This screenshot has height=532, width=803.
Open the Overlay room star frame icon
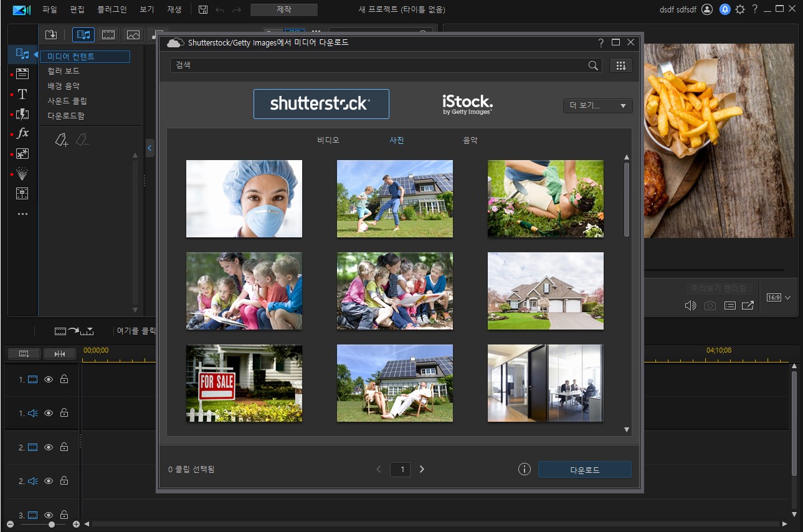click(22, 153)
